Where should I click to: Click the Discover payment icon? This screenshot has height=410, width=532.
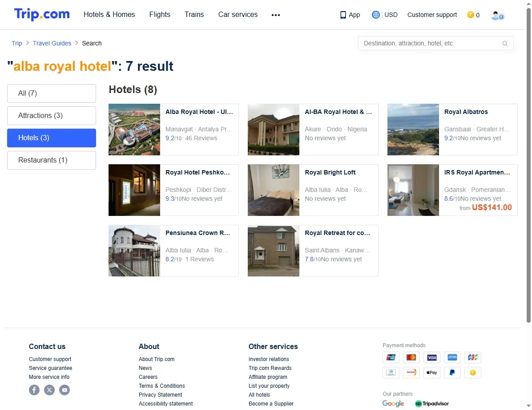tap(411, 373)
